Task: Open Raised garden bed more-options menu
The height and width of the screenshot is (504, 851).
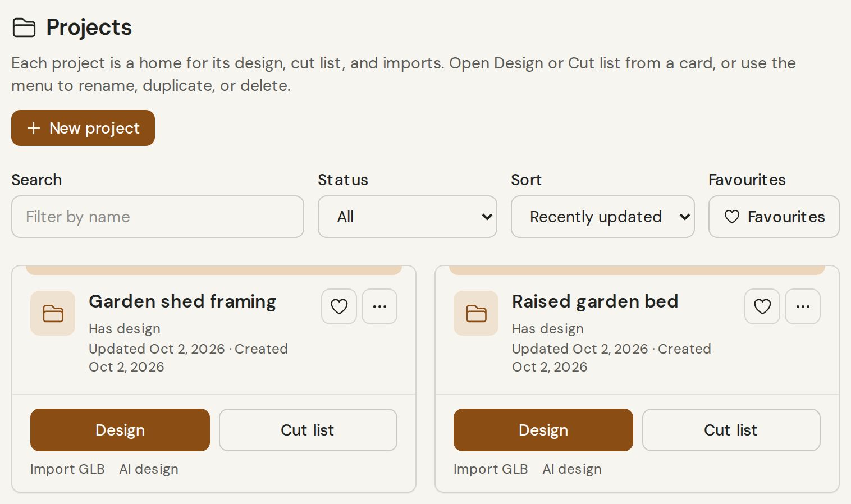Action: 803,306
